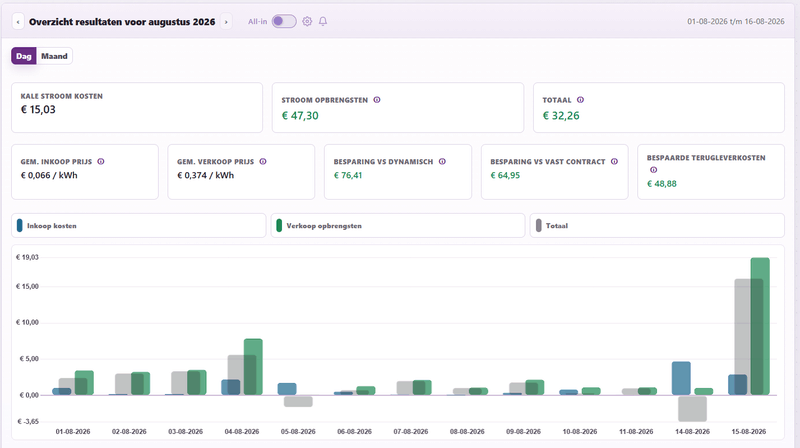Image resolution: width=800 pixels, height=448 pixels.
Task: Click the green Verkoop opbrengsten color swatch
Action: [x=279, y=226]
